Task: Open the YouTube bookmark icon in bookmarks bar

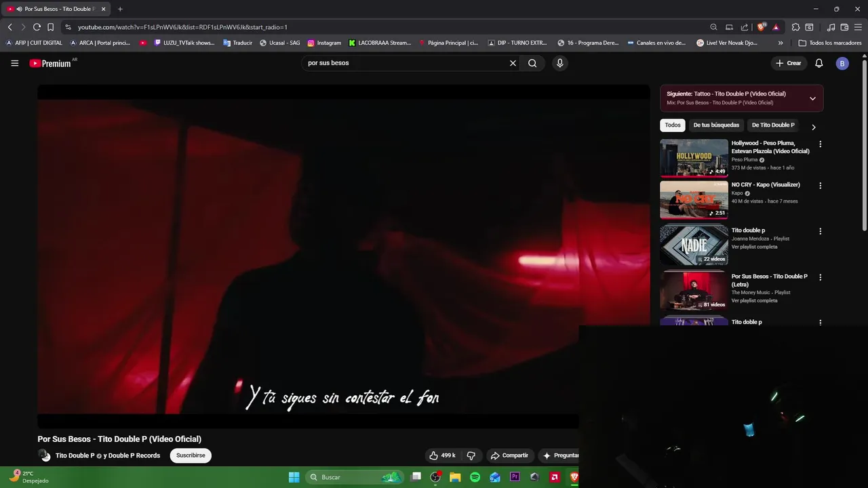Action: point(143,43)
